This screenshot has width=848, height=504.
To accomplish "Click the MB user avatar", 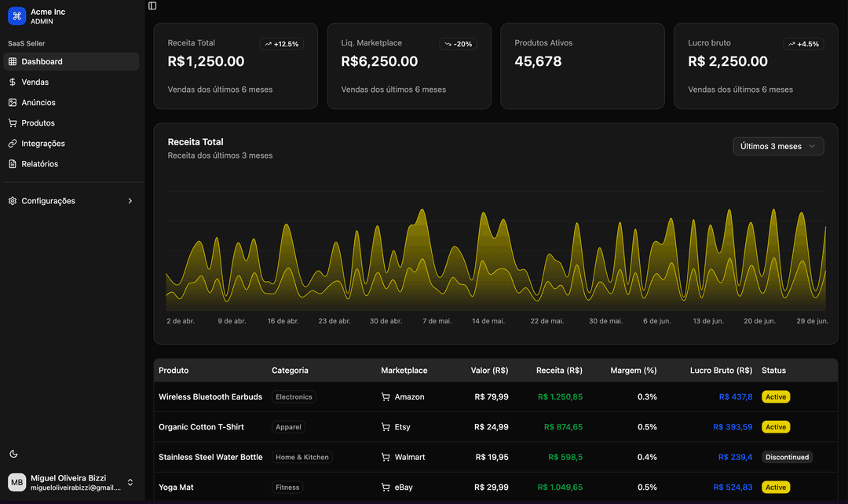I will [17, 482].
